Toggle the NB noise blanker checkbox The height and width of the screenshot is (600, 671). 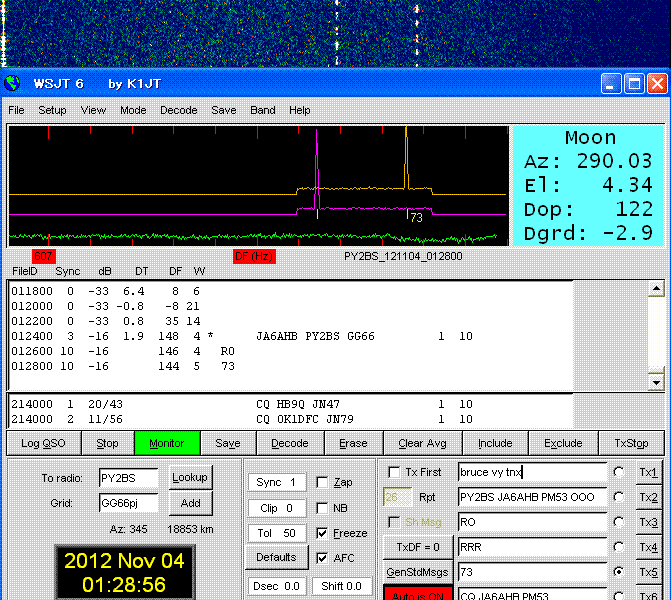pos(322,508)
